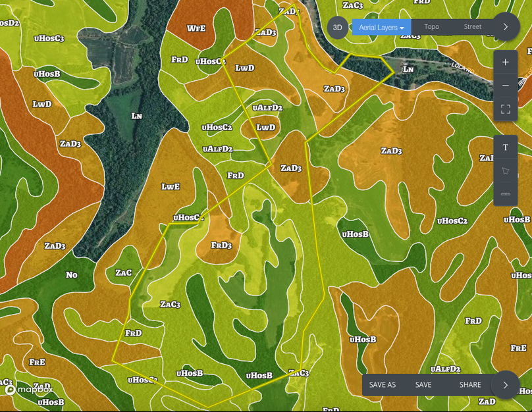Viewport: 532px width, 412px height.
Task: Click the SAVE AS button
Action: (x=383, y=385)
